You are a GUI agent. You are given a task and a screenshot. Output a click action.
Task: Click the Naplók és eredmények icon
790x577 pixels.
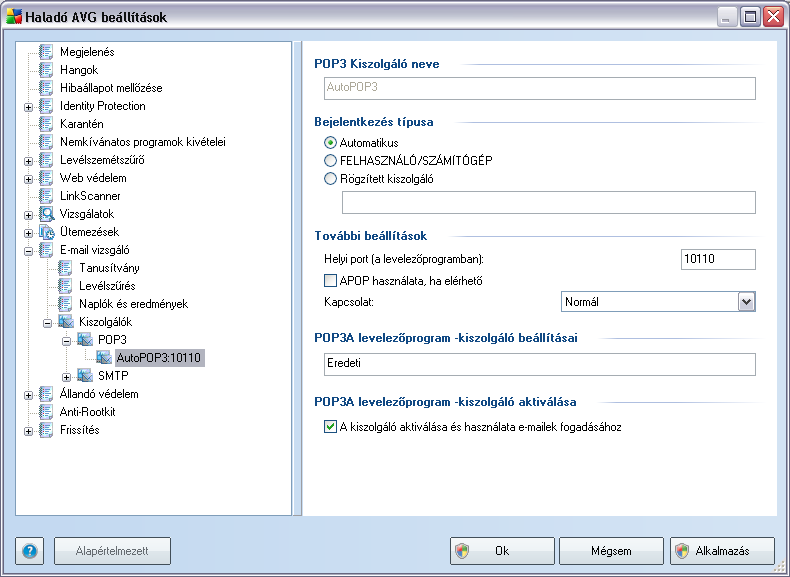pyautogui.click(x=65, y=304)
